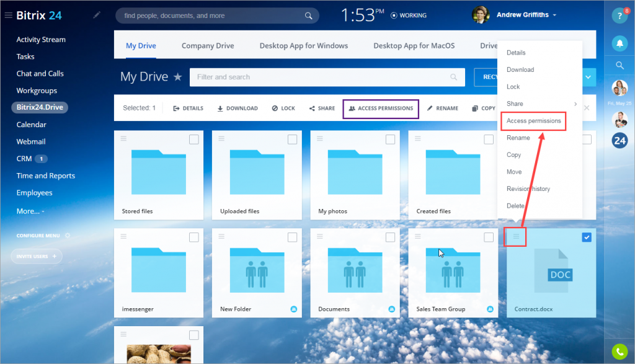Select checkbox on Created files folder
The image size is (635, 364).
pyautogui.click(x=489, y=140)
